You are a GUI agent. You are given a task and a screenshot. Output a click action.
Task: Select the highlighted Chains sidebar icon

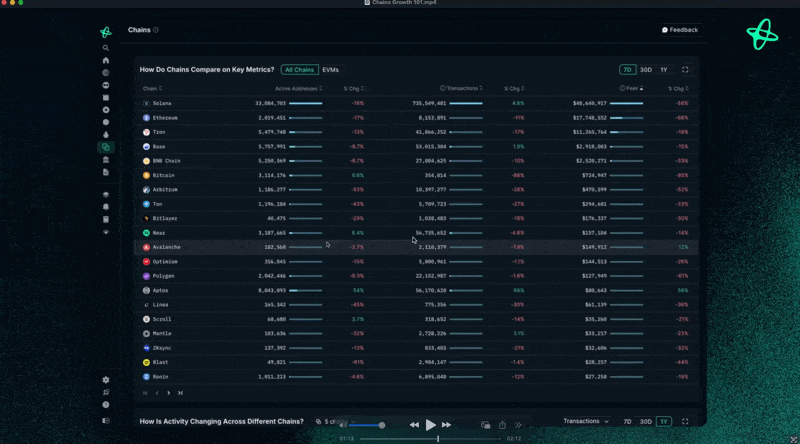106,147
